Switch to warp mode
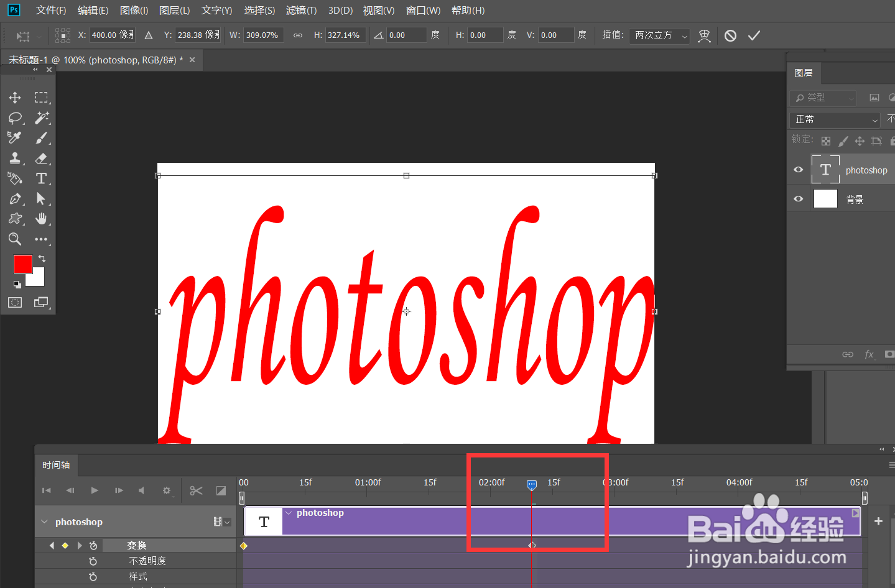Image resolution: width=895 pixels, height=588 pixels. click(x=704, y=35)
